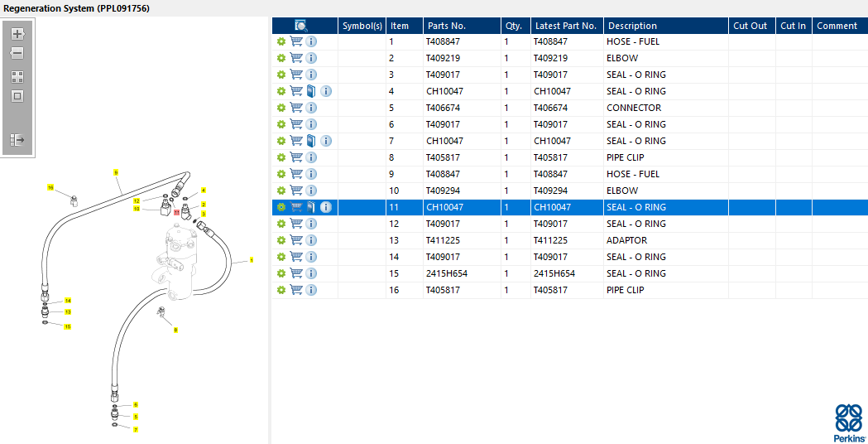Sort by Item column header

click(x=405, y=26)
